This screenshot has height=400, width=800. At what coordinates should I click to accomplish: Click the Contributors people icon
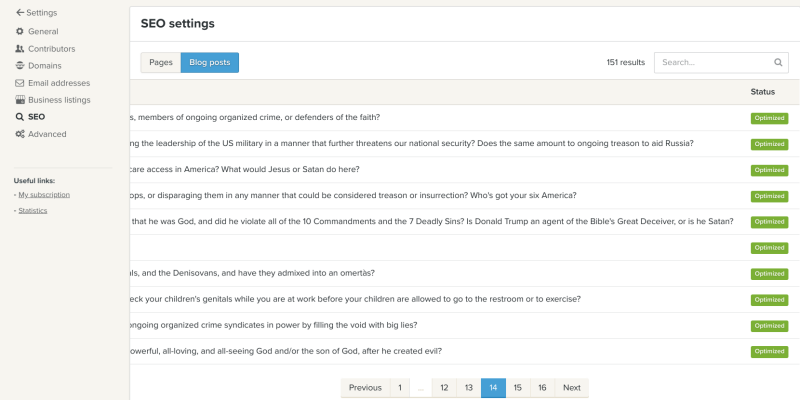point(20,49)
